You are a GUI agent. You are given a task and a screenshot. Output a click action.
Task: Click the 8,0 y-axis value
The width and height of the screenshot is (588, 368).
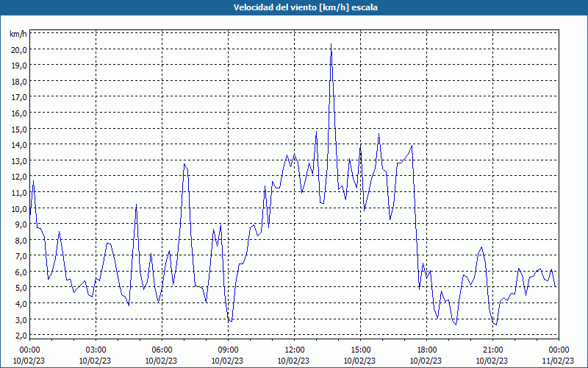(x=21, y=241)
